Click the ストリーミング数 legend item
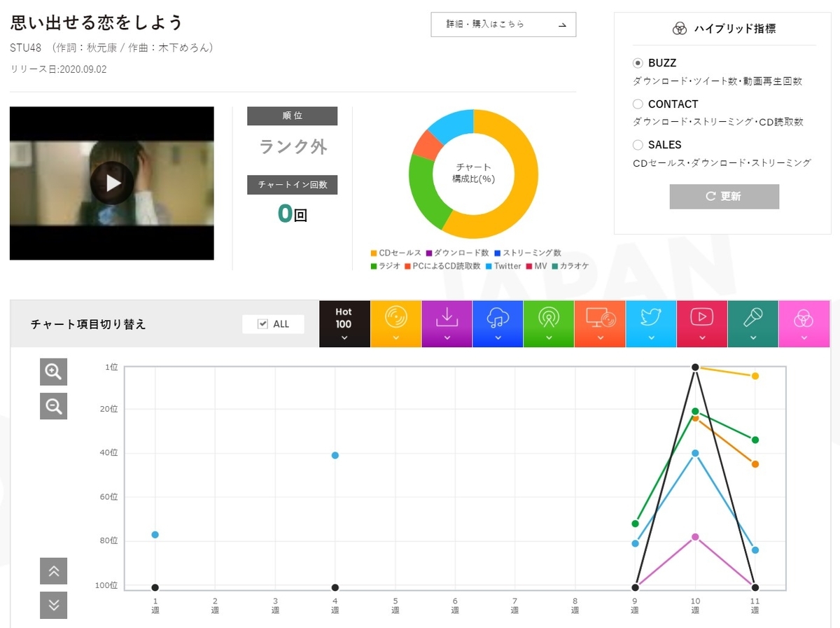The image size is (840, 628). (x=527, y=253)
